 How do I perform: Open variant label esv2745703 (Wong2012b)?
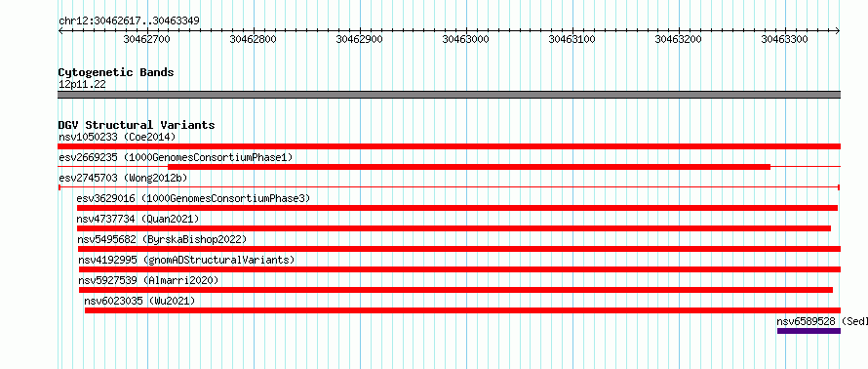coord(123,178)
